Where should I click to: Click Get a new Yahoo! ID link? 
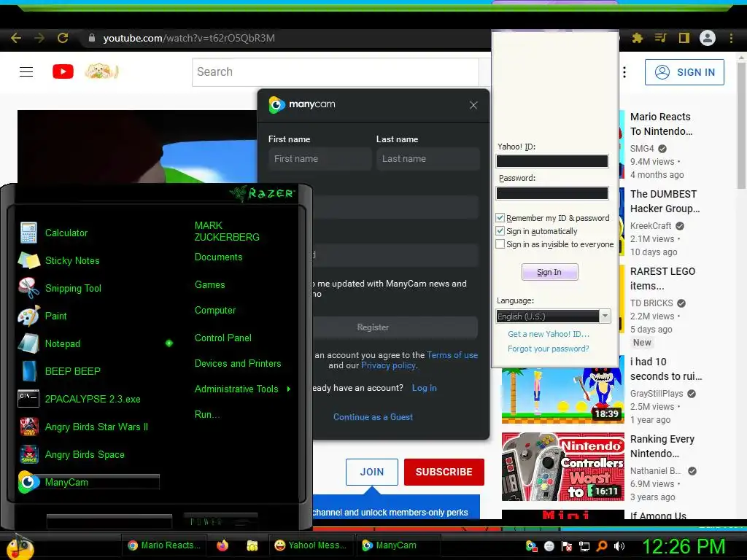(549, 334)
